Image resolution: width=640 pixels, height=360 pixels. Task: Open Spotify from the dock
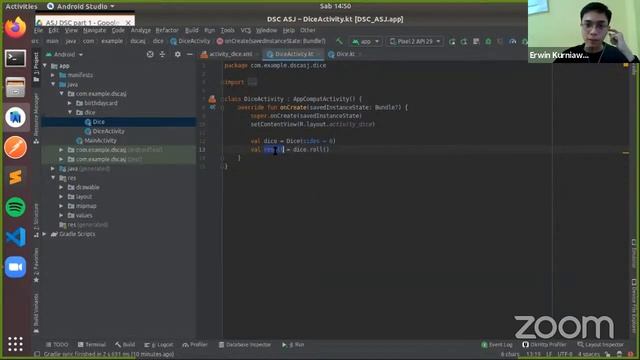pyautogui.click(x=16, y=207)
